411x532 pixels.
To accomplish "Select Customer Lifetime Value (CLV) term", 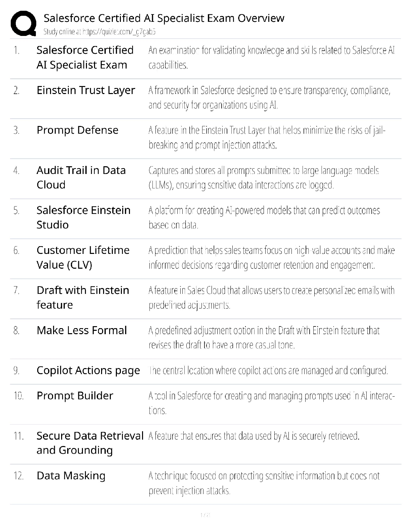I will [x=83, y=257].
